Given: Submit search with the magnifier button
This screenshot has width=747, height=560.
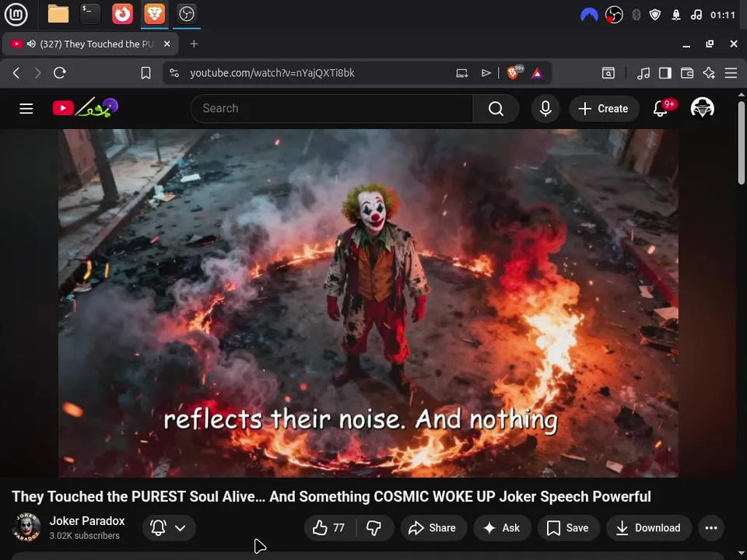Looking at the screenshot, I should [496, 109].
